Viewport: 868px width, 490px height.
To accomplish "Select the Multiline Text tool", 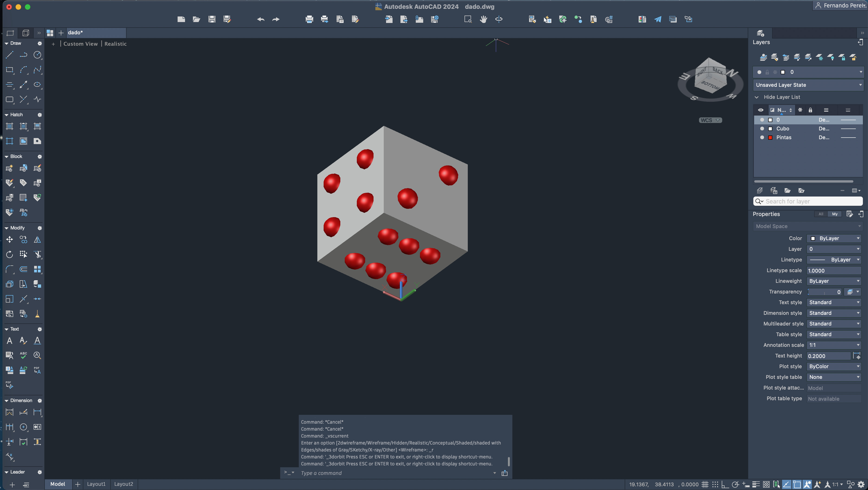I will [10, 341].
